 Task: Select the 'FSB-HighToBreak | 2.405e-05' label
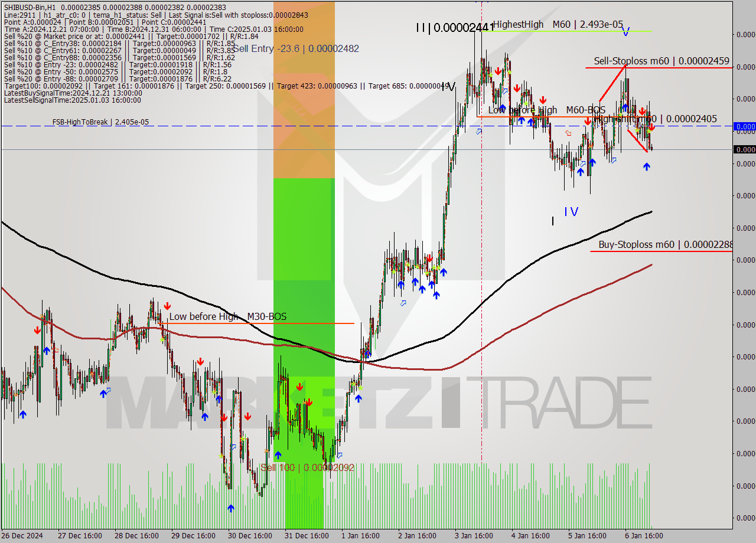pos(100,122)
